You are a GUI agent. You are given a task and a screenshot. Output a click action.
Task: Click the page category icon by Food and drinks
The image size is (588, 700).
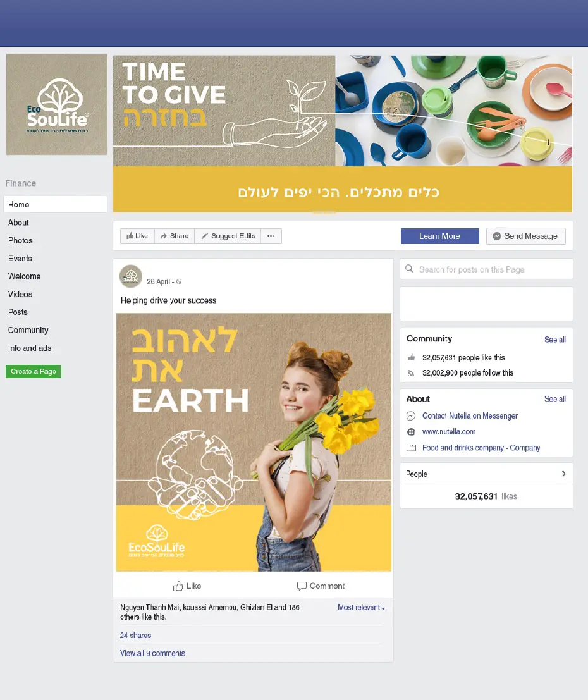[x=411, y=448]
